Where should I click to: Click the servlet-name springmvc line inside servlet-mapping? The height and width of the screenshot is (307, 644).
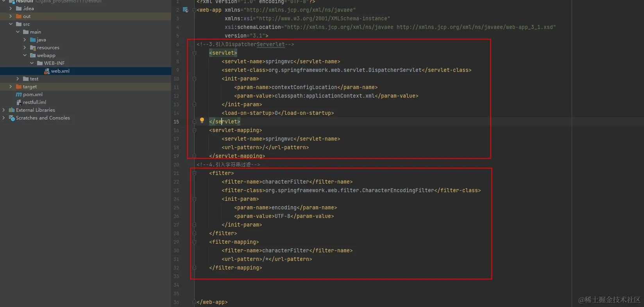coord(281,139)
